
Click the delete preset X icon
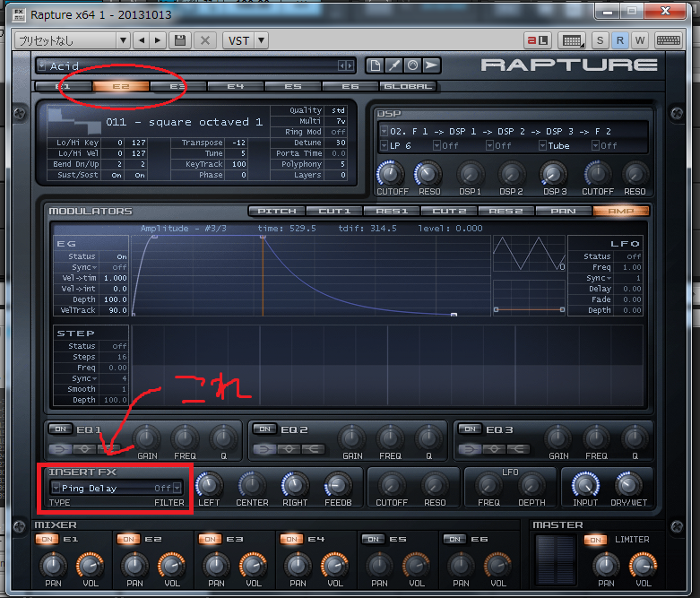[x=205, y=40]
